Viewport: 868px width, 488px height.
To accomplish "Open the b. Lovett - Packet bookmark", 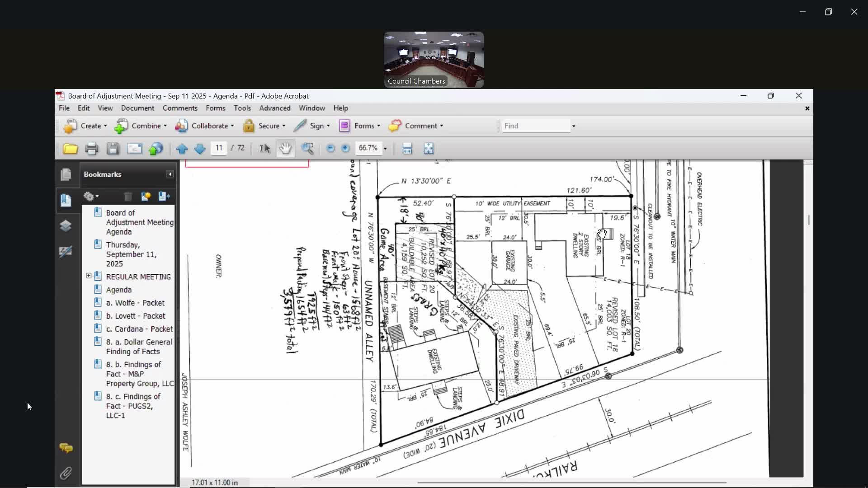I will pos(136,316).
